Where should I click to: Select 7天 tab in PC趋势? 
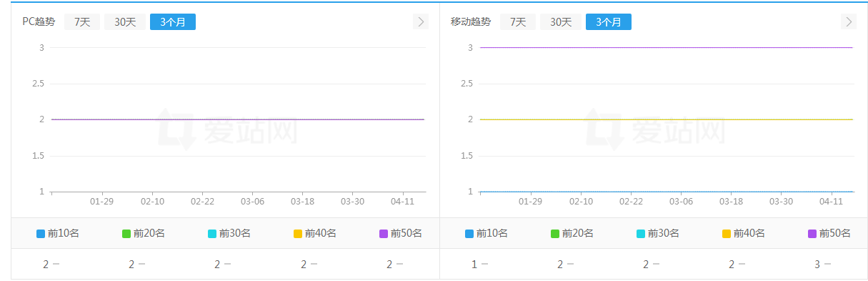(82, 21)
